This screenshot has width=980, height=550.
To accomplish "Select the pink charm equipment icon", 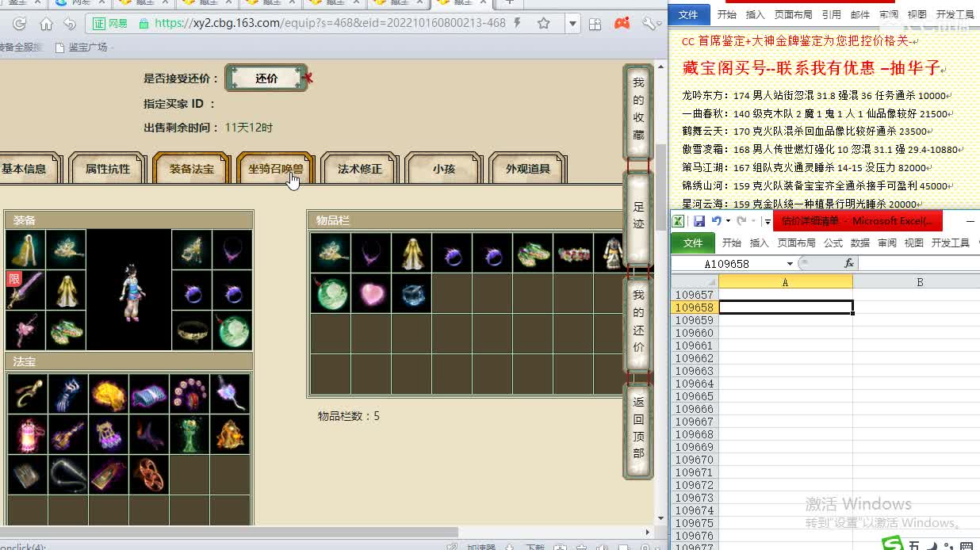I will pos(26,330).
